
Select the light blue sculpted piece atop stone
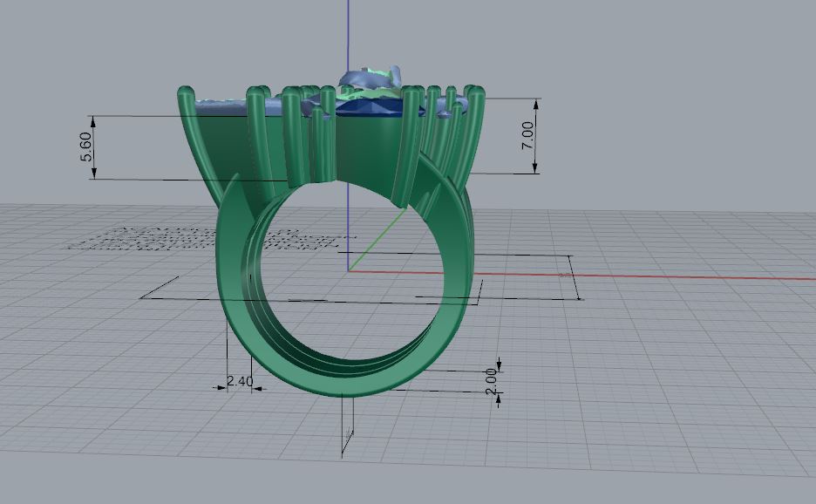coord(371,78)
